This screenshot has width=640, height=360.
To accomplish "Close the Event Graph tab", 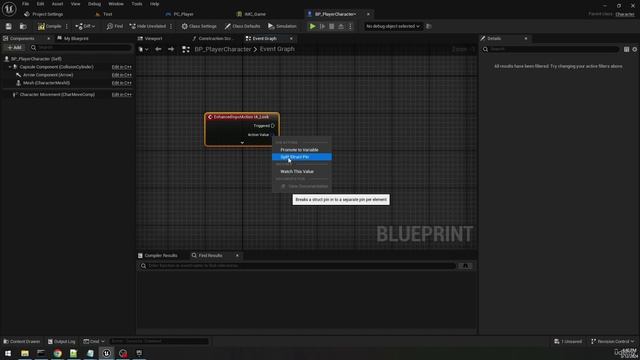I will (x=291, y=38).
